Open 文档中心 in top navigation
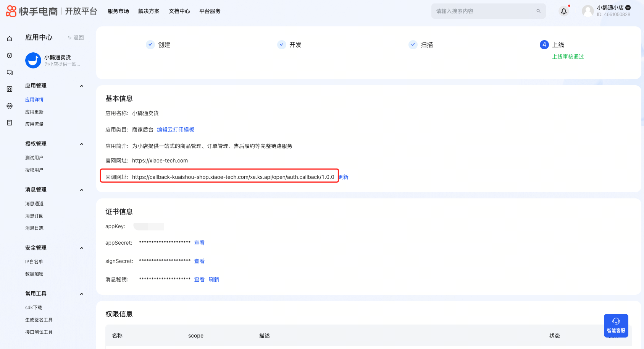 [x=179, y=11]
